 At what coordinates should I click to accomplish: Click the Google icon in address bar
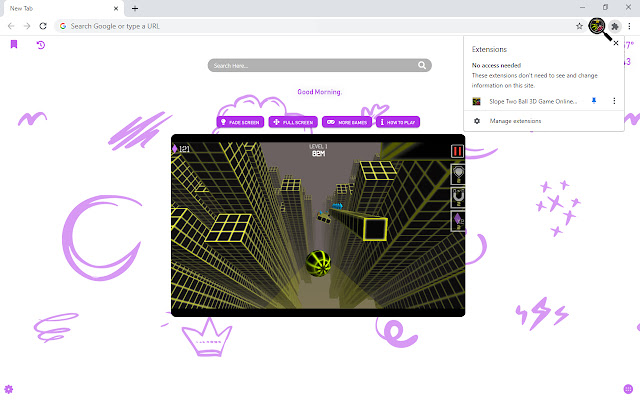pos(63,26)
